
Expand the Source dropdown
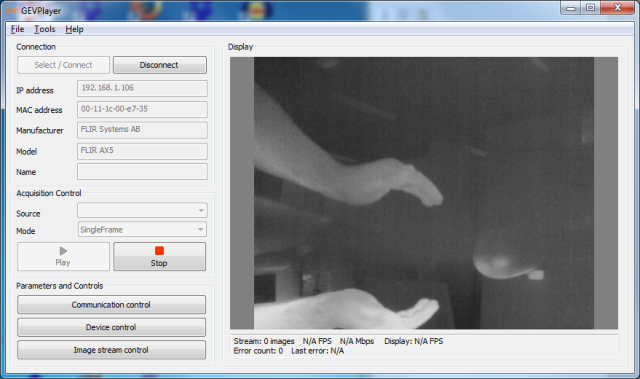click(142, 211)
